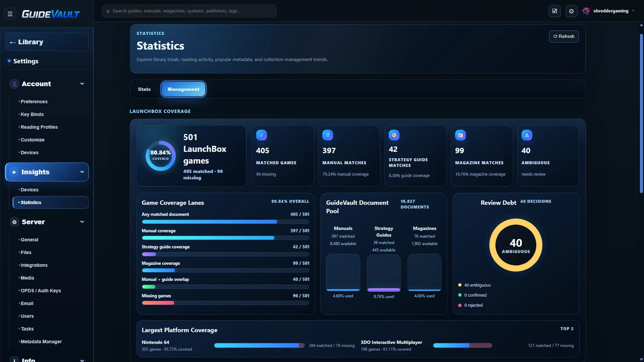644x362 pixels.
Task: Open Preferences in the sidebar
Action: (x=34, y=102)
